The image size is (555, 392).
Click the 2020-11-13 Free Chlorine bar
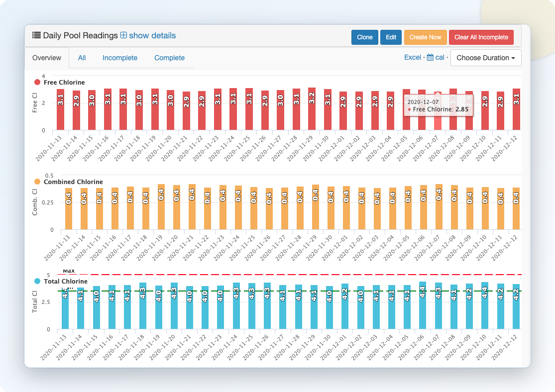(x=61, y=109)
